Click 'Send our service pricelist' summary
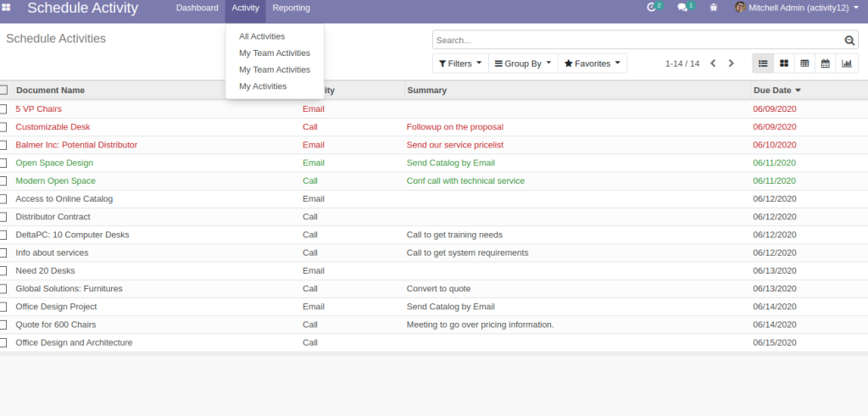This screenshot has height=416, width=868. (455, 145)
